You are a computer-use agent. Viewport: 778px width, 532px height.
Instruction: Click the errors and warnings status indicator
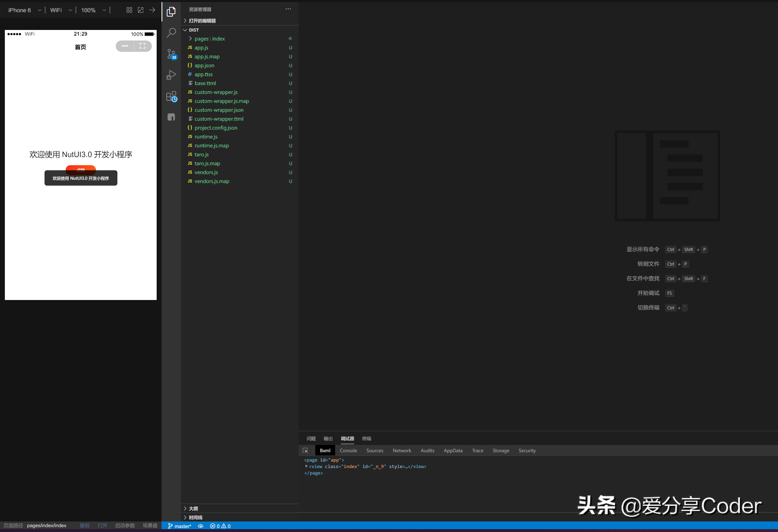pyautogui.click(x=220, y=526)
